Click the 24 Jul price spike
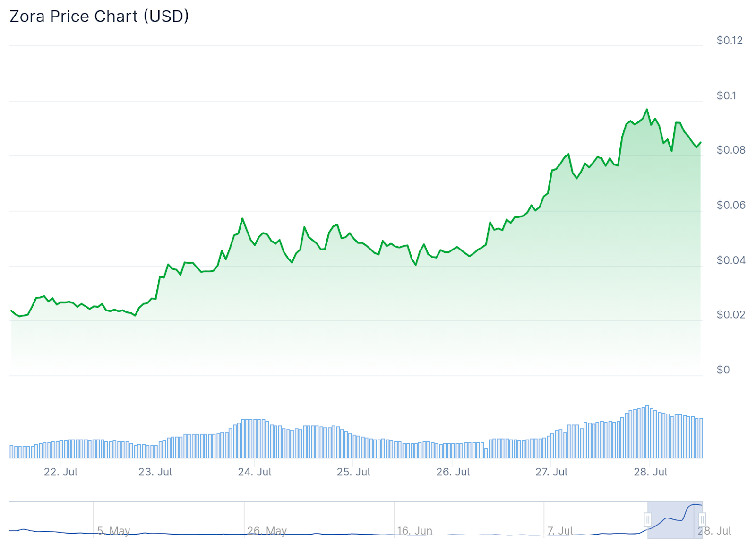The image size is (756, 552). tap(242, 218)
